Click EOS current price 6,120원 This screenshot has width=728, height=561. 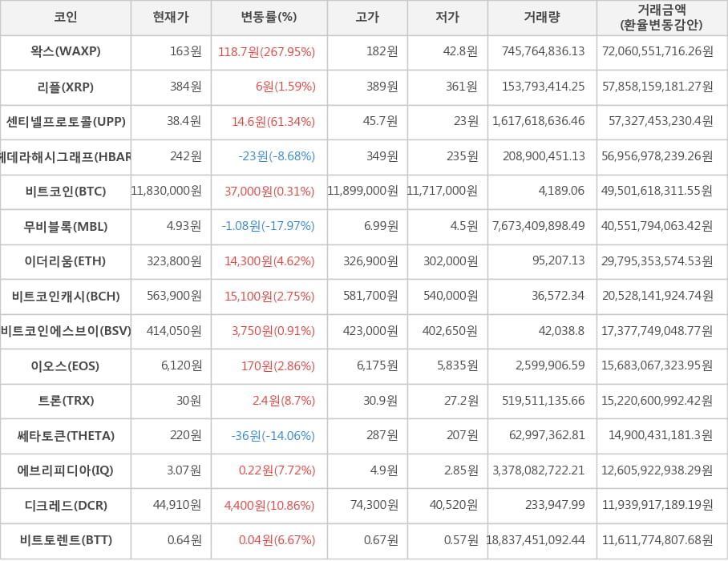181,365
